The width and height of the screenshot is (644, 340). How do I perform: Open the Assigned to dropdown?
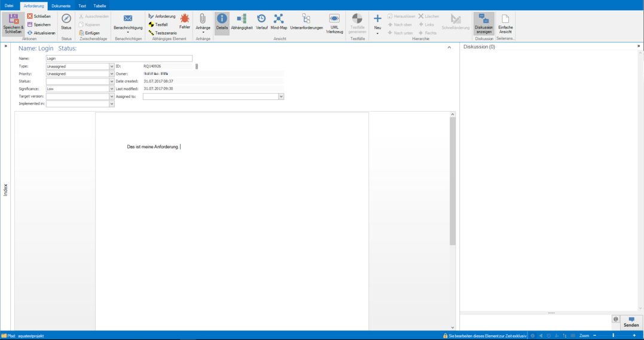coord(281,96)
